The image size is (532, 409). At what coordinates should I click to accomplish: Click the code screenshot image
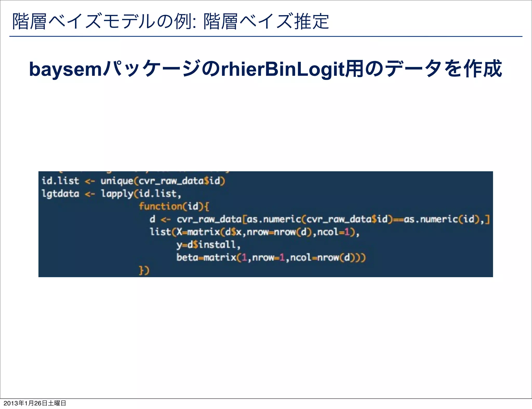(265, 224)
